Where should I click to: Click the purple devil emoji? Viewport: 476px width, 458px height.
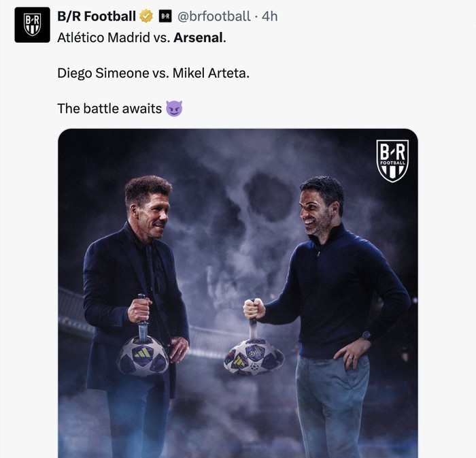point(174,108)
